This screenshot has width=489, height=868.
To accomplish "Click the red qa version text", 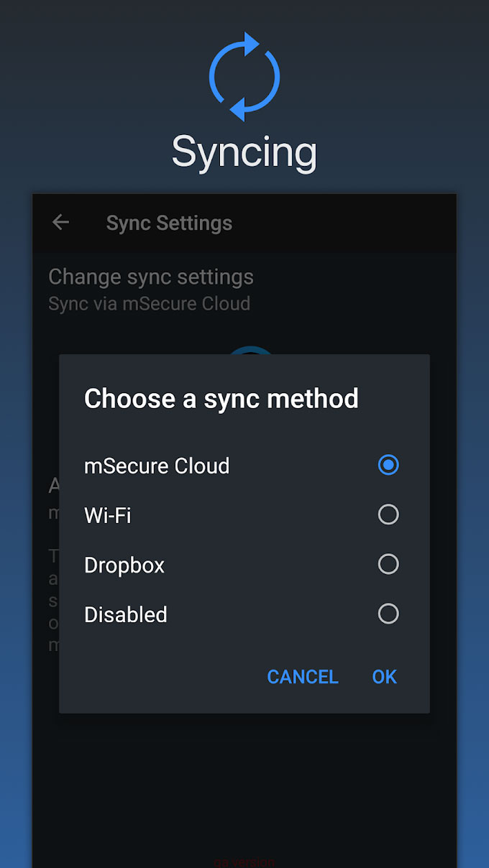I will tap(244, 862).
